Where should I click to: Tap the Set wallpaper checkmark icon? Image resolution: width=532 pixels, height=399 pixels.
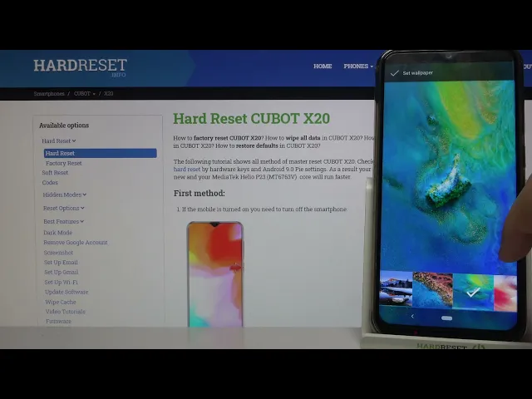[x=394, y=73]
